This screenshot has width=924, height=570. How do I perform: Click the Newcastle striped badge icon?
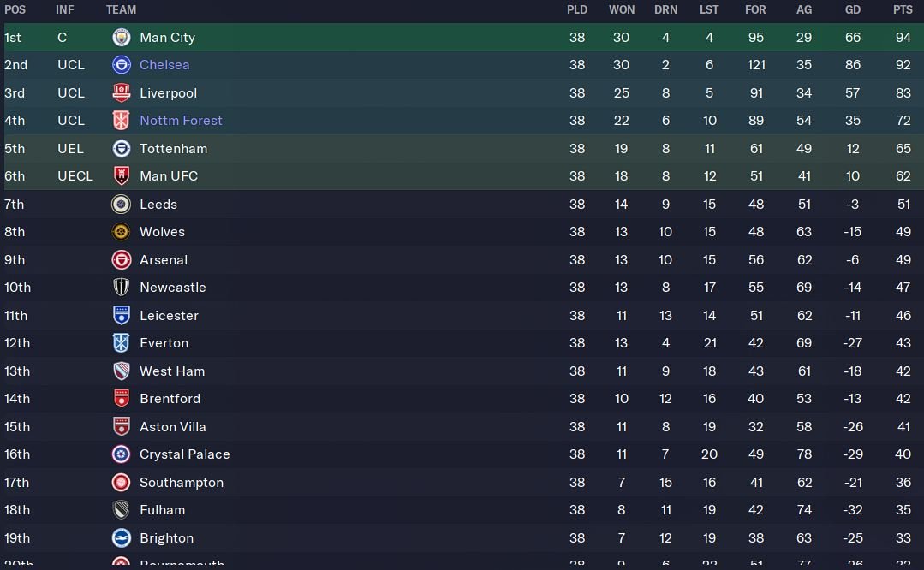121,288
